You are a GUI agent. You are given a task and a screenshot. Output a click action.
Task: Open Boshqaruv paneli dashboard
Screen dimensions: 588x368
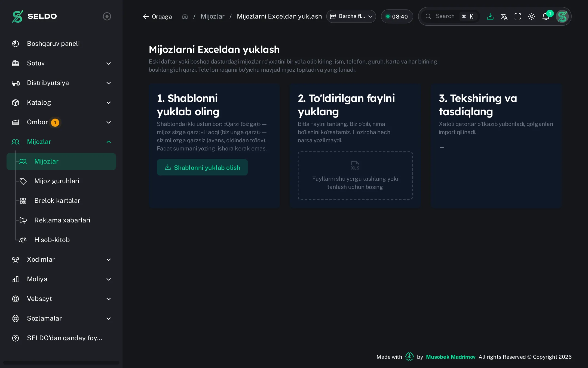coord(61,44)
